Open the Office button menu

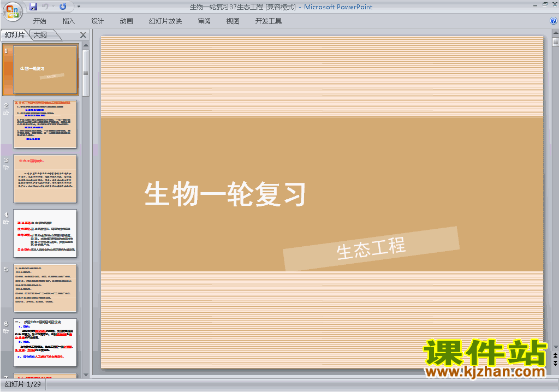(x=13, y=12)
